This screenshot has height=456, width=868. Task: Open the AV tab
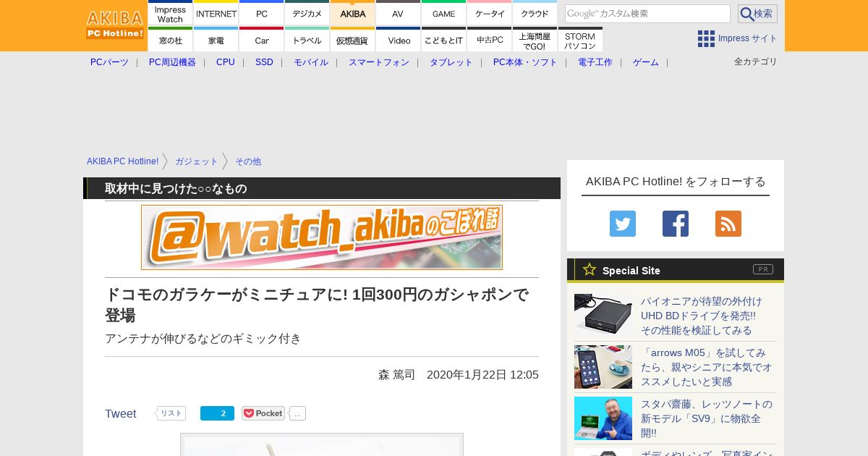398,13
